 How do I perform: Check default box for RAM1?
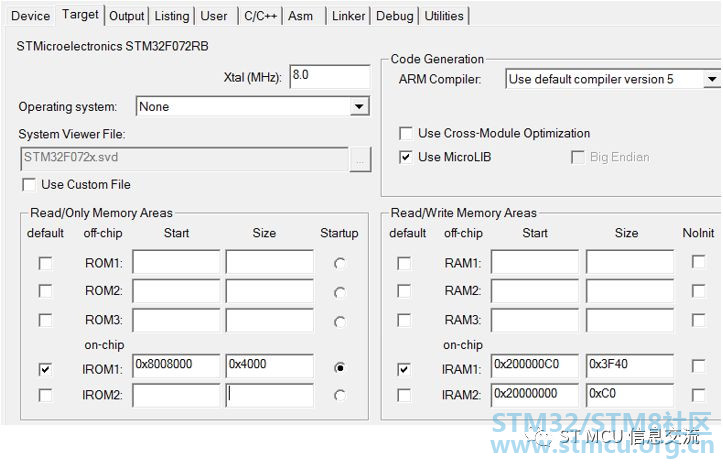(404, 263)
